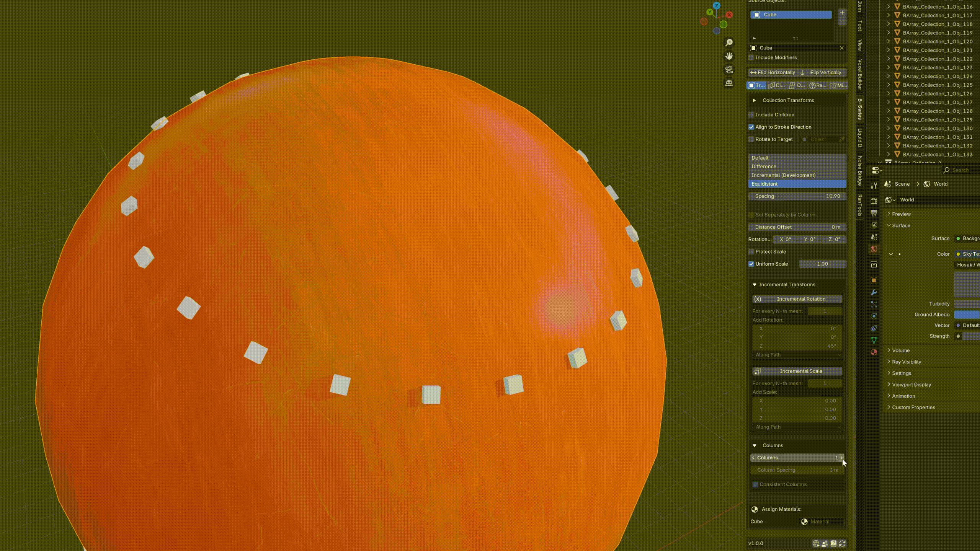Open the Modifiers wrench properties tab
The height and width of the screenshot is (551, 980).
874,292
